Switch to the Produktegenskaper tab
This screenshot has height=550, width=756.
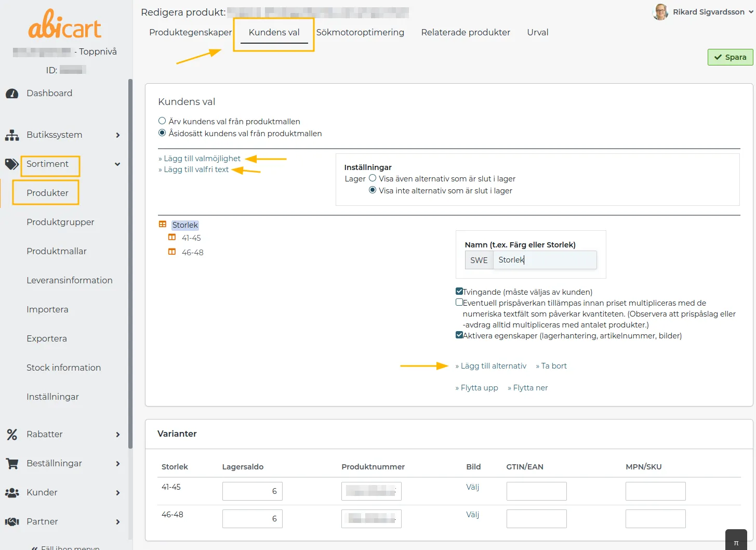[x=190, y=32]
